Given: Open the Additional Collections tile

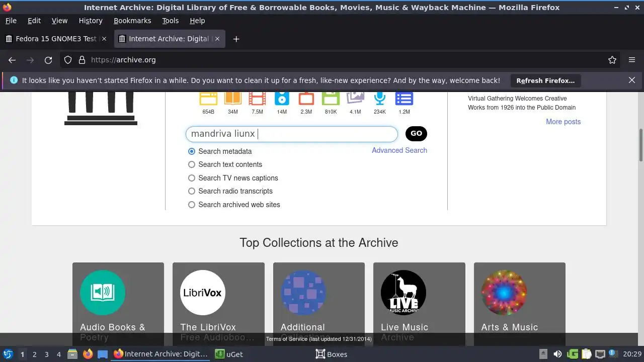Looking at the screenshot, I should [x=319, y=304].
